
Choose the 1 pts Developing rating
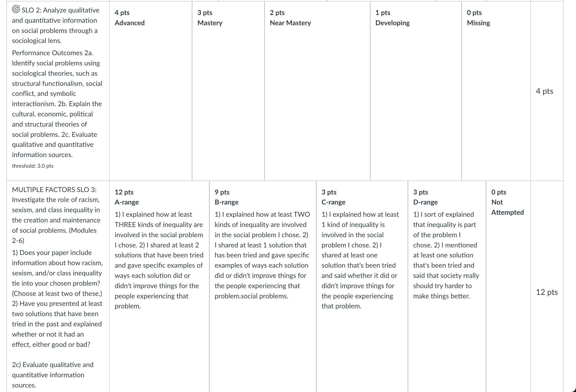[416, 91]
